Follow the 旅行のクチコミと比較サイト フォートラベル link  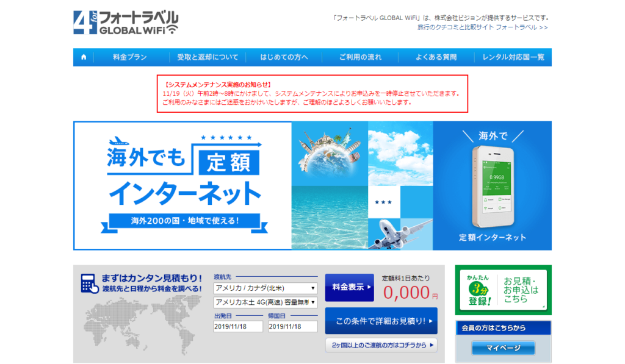pyautogui.click(x=482, y=27)
